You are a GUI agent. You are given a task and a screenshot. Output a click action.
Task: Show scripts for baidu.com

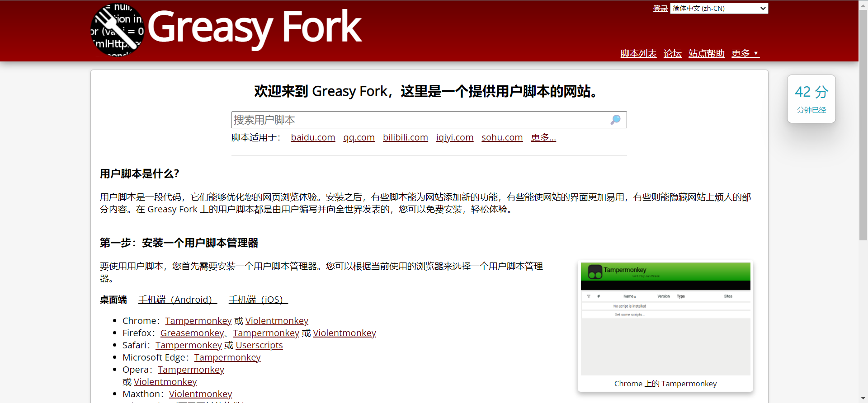tap(313, 137)
